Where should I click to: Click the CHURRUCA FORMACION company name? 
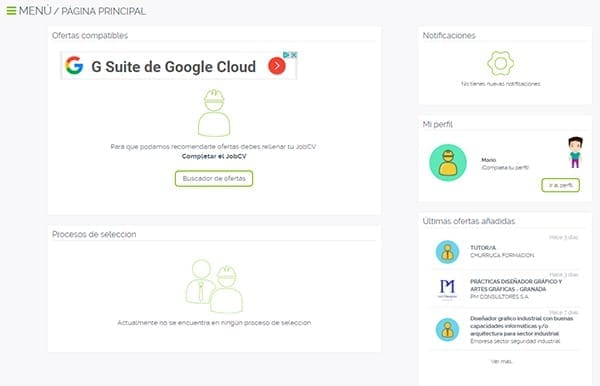(502, 255)
